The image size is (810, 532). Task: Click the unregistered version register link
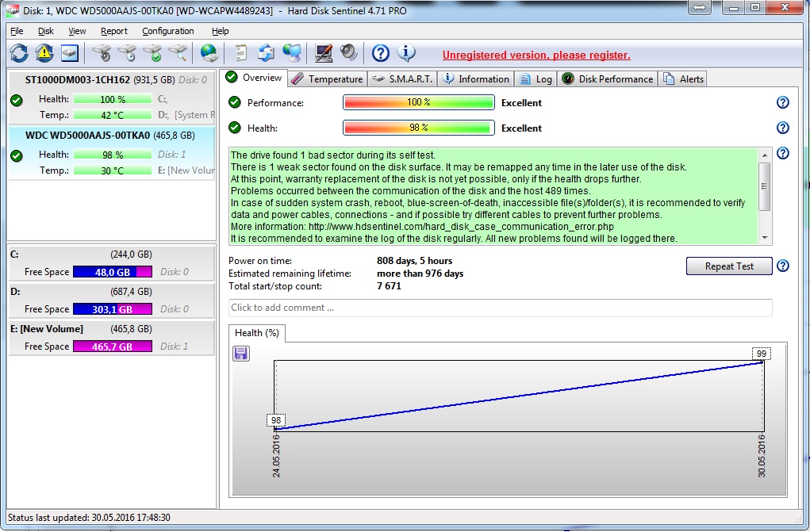point(536,55)
